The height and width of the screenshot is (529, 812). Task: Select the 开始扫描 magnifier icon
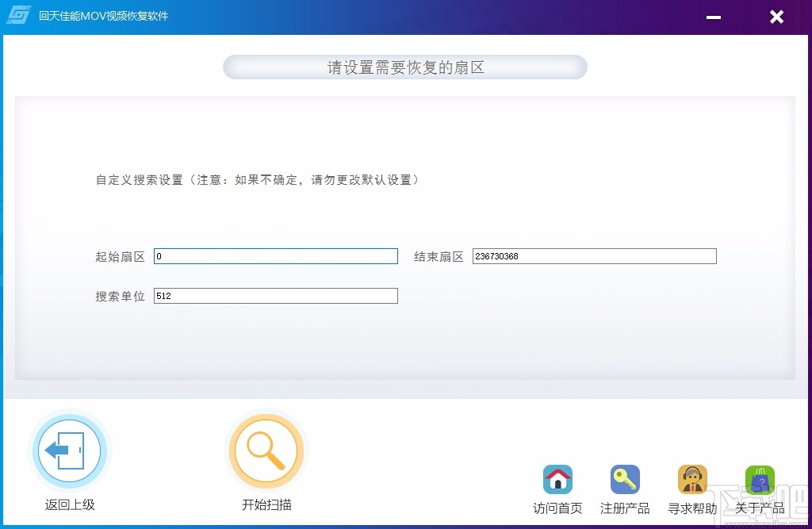pyautogui.click(x=266, y=450)
